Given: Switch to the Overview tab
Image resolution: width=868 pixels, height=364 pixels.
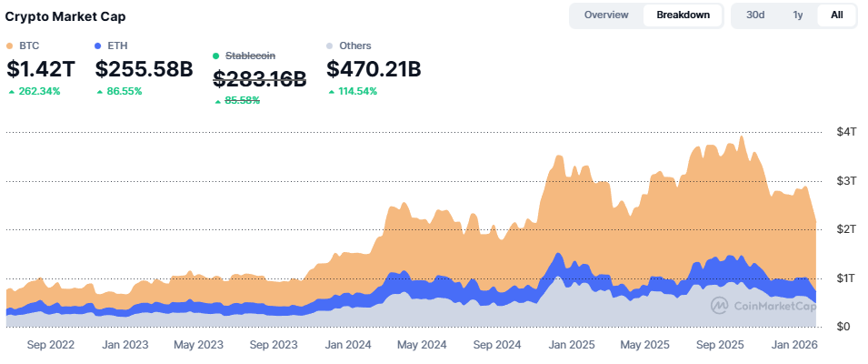Looking at the screenshot, I should coord(606,15).
